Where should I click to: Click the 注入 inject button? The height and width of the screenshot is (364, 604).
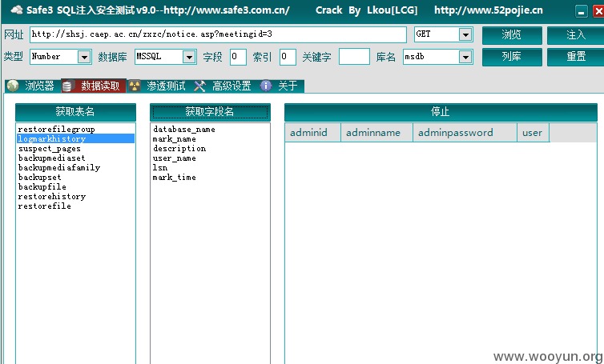point(575,35)
